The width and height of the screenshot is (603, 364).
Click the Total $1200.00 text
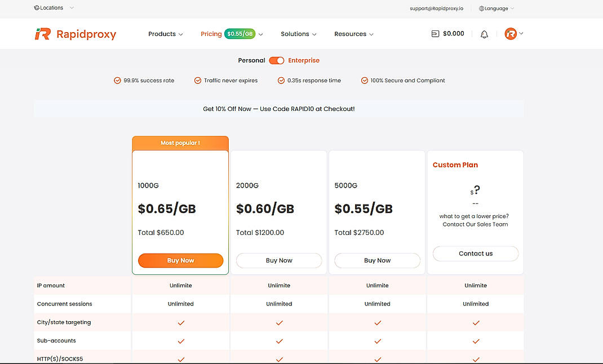260,233
